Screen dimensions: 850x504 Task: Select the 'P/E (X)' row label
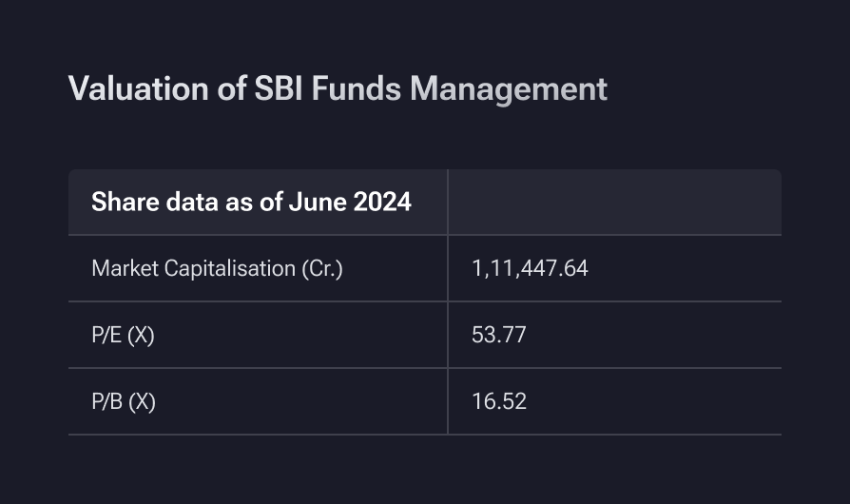pos(123,335)
